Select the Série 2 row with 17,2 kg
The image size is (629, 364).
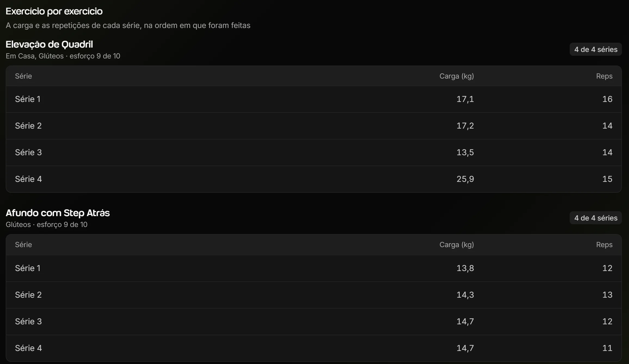click(314, 126)
